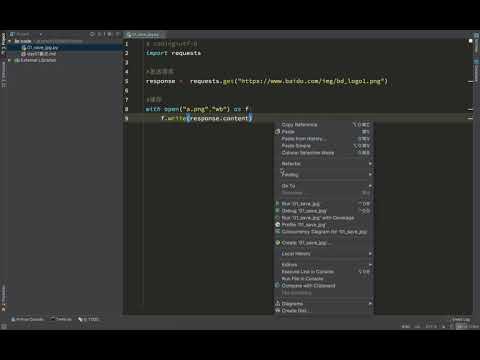Click the Create Gist GitHub icon
This screenshot has height=360, width=480.
pos(277,311)
